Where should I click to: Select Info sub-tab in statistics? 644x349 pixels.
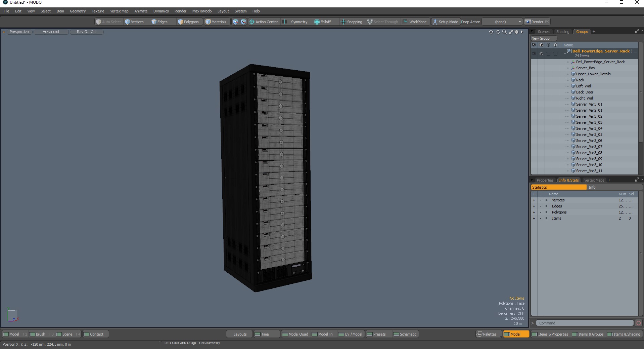tap(615, 187)
